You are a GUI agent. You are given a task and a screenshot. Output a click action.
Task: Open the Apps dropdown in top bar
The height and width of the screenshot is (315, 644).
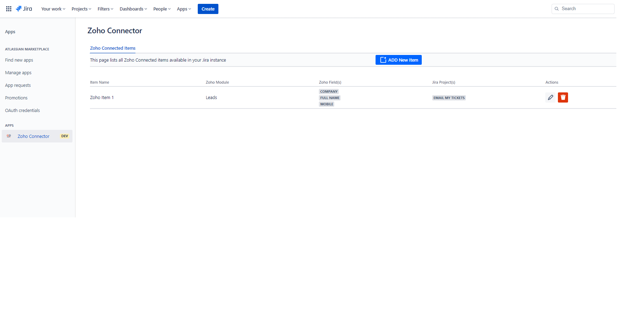[184, 9]
